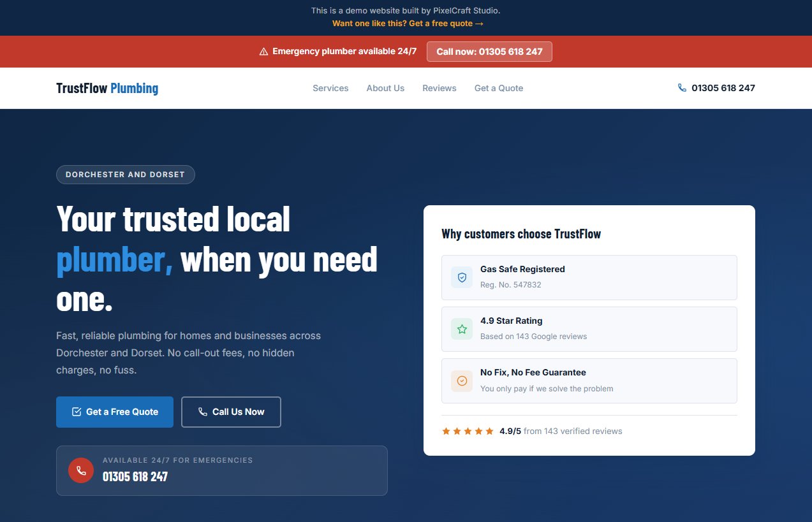Click the warning triangle in the emergency banner
Screen dimensions: 812x522
tap(263, 51)
